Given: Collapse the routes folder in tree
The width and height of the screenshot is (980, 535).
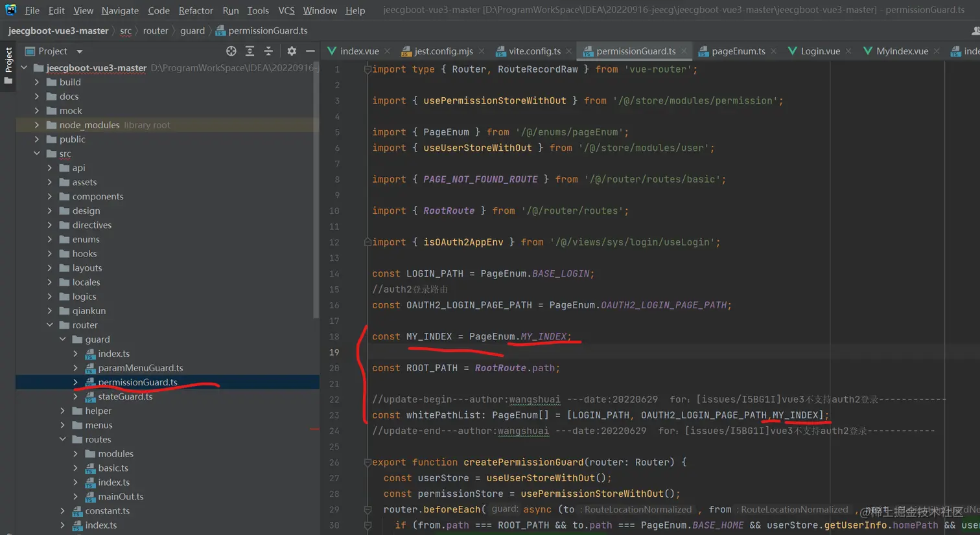Looking at the screenshot, I should click(x=63, y=439).
